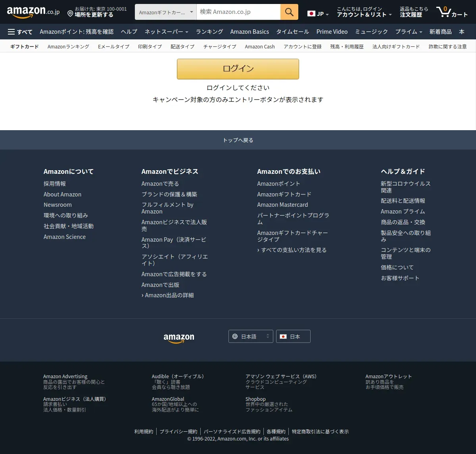This screenshot has height=454, width=476.
Task: Select 法人向けギフトカード subnav tab
Action: tap(396, 47)
